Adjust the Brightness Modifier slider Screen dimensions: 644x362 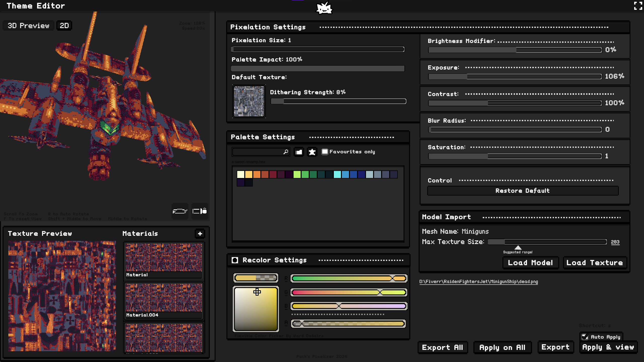pos(515,50)
